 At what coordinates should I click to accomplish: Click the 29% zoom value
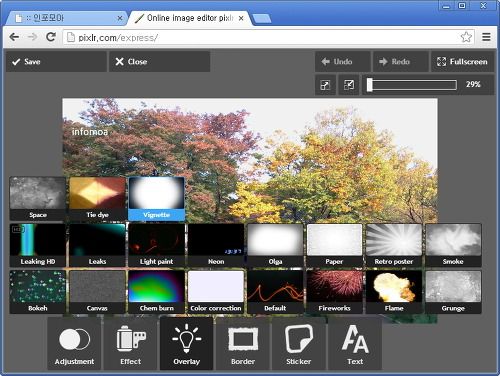pos(473,84)
